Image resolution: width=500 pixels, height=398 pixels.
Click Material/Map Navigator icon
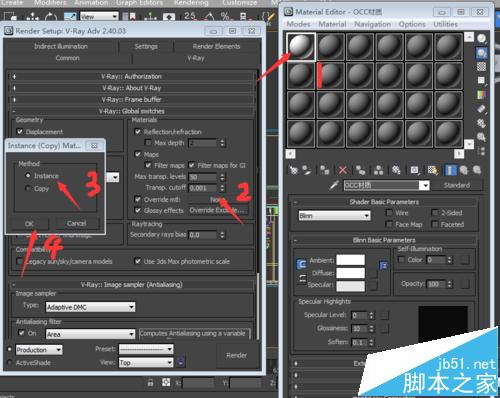tap(481, 151)
